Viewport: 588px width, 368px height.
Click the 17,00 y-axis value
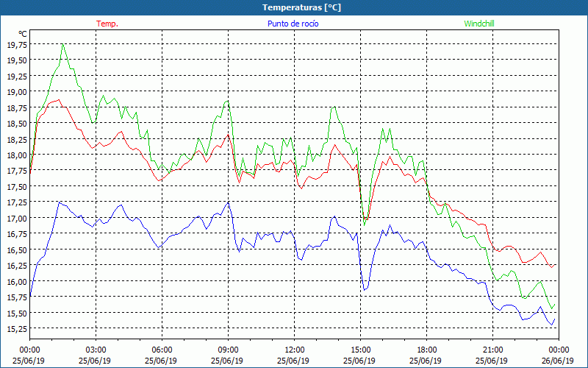pos(17,218)
